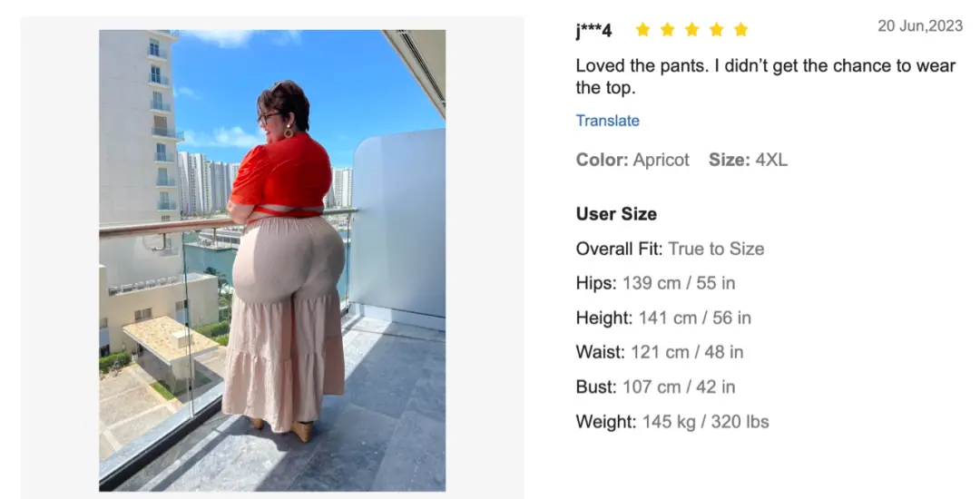This screenshot has width=980, height=499.
Task: Click the fifth rating star
Action: point(740,29)
